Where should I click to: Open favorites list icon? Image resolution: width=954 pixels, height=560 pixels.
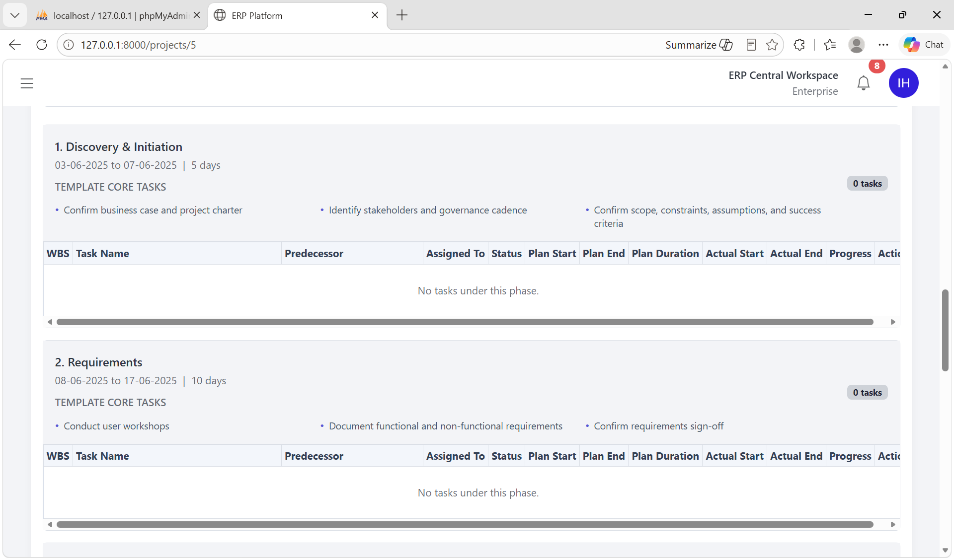coord(830,45)
